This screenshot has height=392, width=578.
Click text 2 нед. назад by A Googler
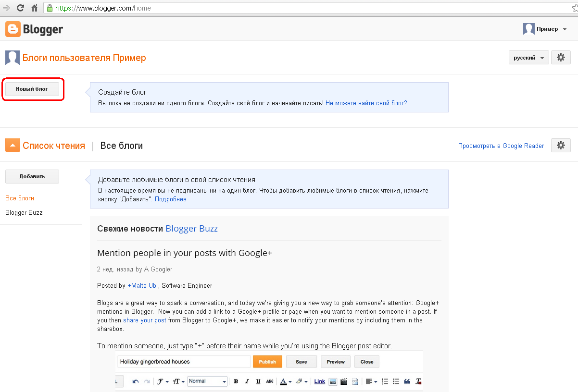click(x=135, y=269)
